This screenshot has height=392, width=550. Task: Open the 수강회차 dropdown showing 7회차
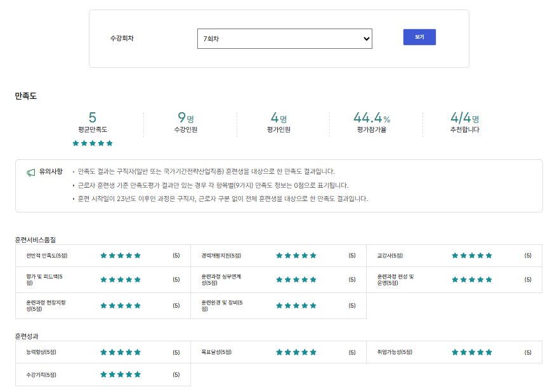tap(284, 39)
